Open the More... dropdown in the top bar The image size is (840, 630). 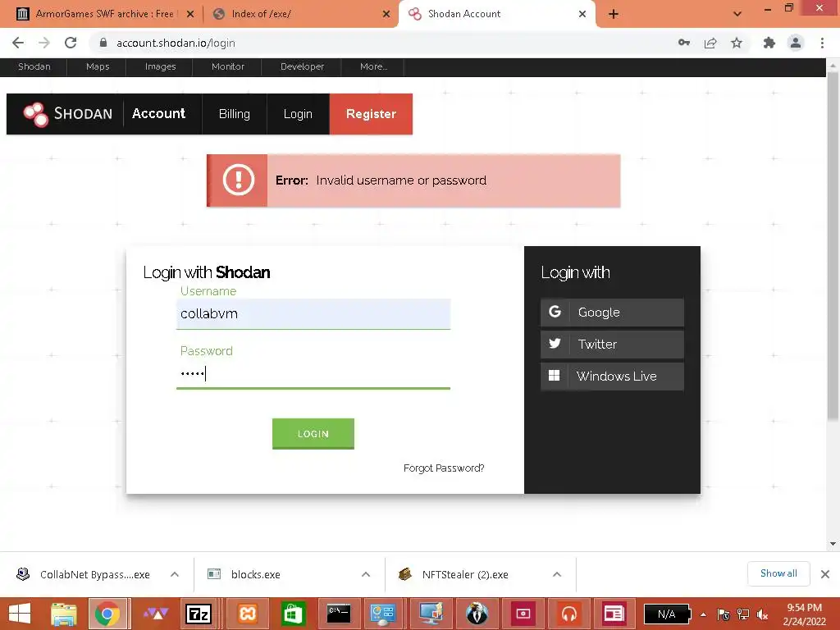[x=373, y=67]
